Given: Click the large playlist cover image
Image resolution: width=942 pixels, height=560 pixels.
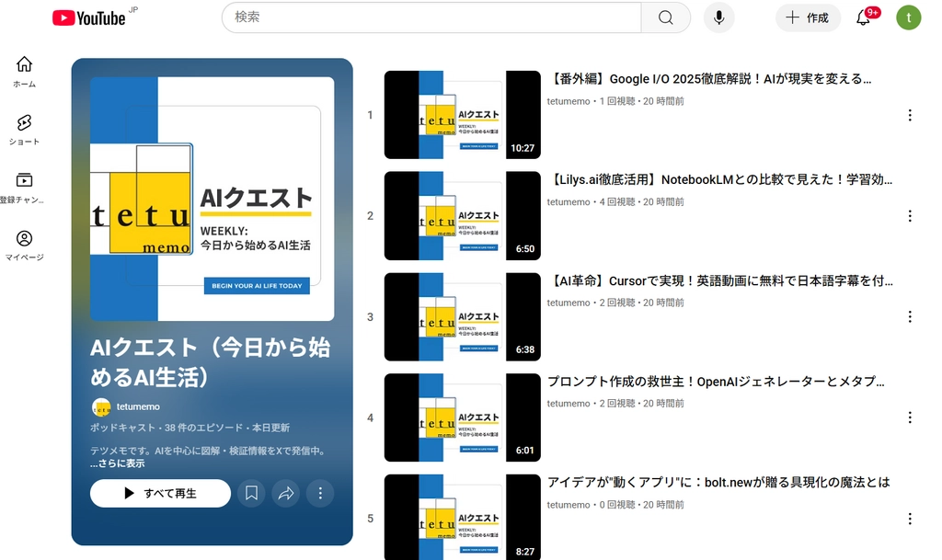Looking at the screenshot, I should (x=213, y=199).
